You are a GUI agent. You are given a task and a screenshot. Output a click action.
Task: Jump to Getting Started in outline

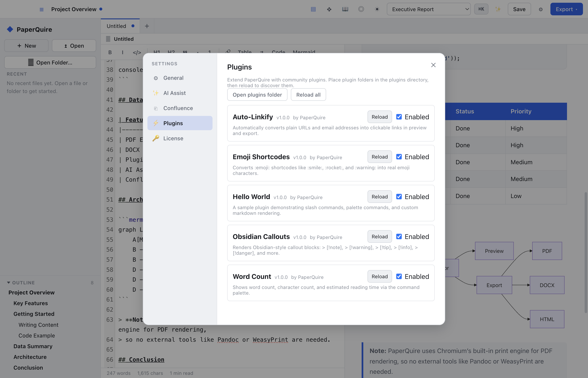click(34, 314)
